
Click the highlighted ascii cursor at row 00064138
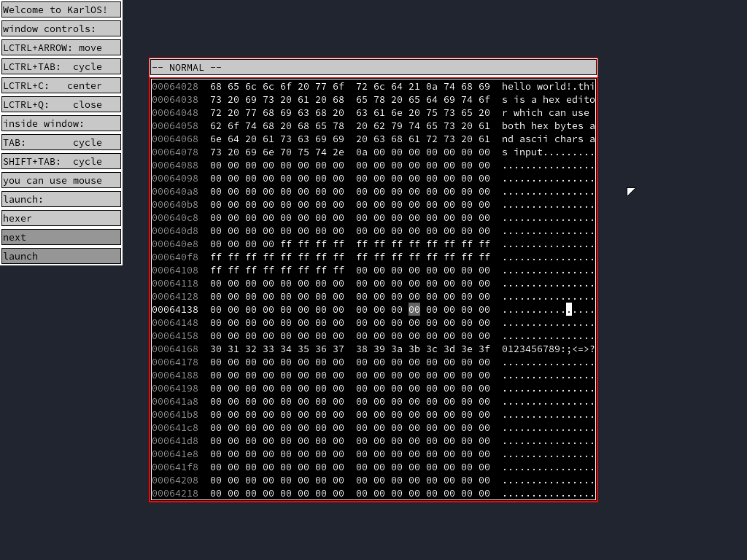tap(569, 309)
